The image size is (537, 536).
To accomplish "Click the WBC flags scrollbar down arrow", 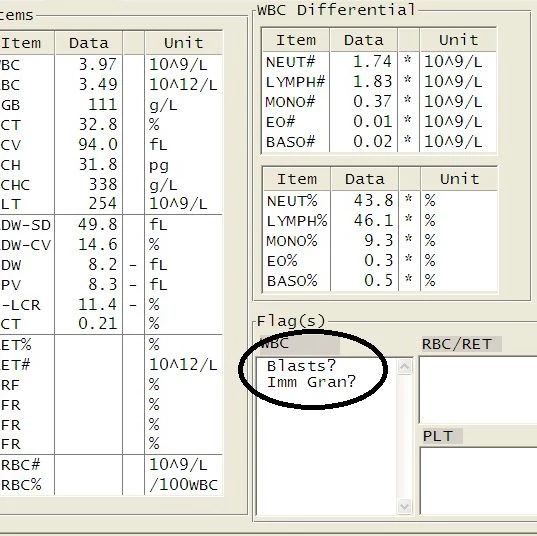I will pyautogui.click(x=404, y=506).
